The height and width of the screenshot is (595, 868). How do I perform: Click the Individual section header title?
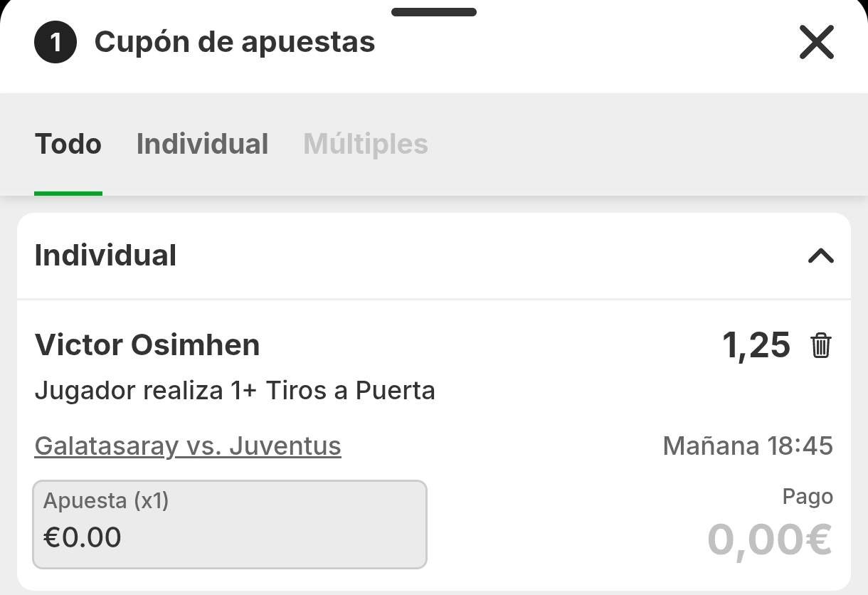pyautogui.click(x=105, y=256)
